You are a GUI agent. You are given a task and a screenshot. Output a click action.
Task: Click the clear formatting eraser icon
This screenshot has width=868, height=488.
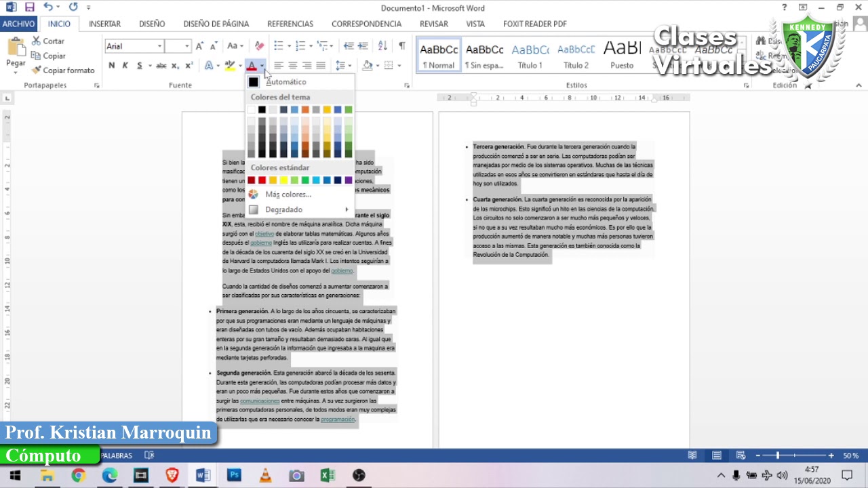[259, 46]
